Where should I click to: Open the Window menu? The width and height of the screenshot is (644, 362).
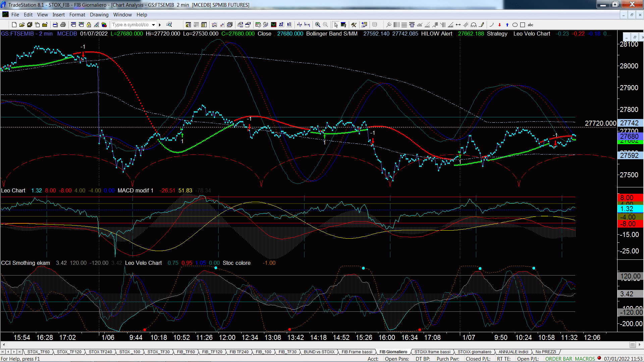(122, 15)
